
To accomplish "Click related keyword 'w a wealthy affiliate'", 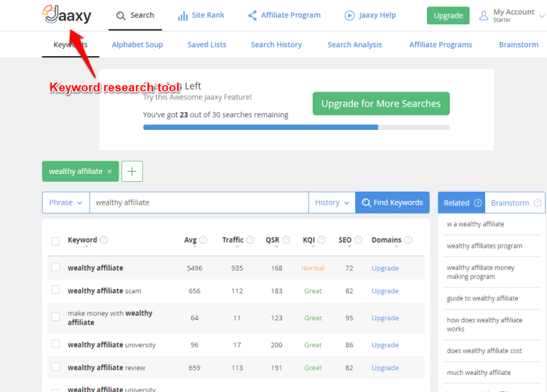I will pyautogui.click(x=475, y=224).
